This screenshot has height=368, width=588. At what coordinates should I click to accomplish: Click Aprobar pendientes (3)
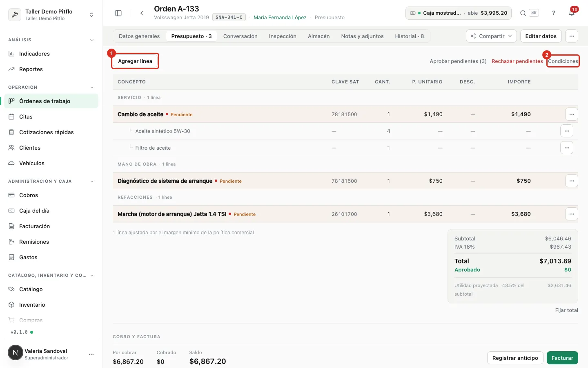click(x=458, y=61)
